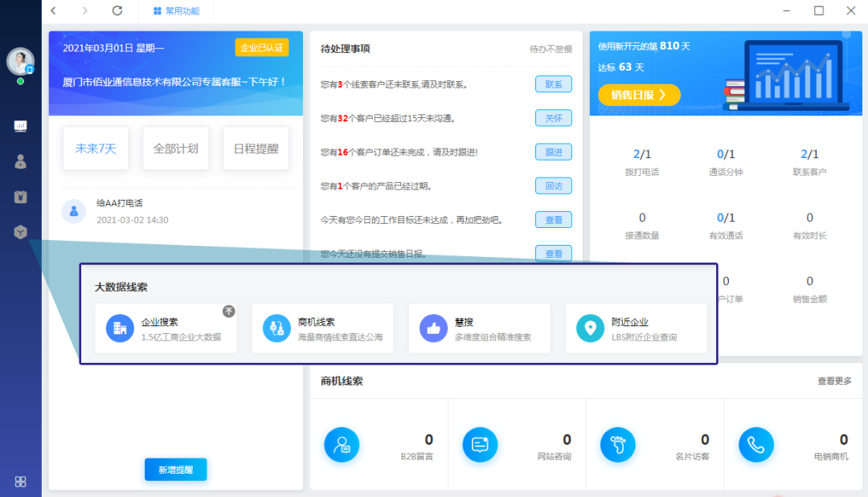Open the B2B留言 person icon
Screen dimensions: 868x497
pyautogui.click(x=342, y=445)
